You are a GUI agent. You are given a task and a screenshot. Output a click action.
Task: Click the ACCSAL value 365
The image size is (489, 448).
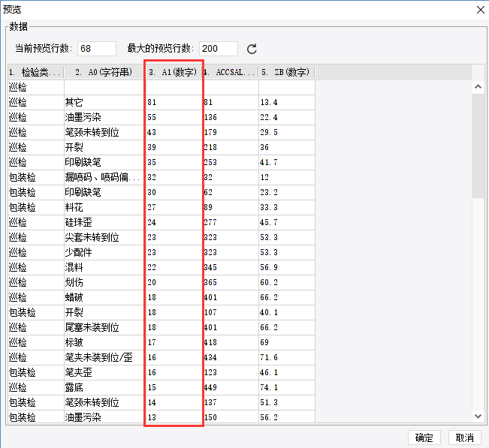[x=230, y=282]
